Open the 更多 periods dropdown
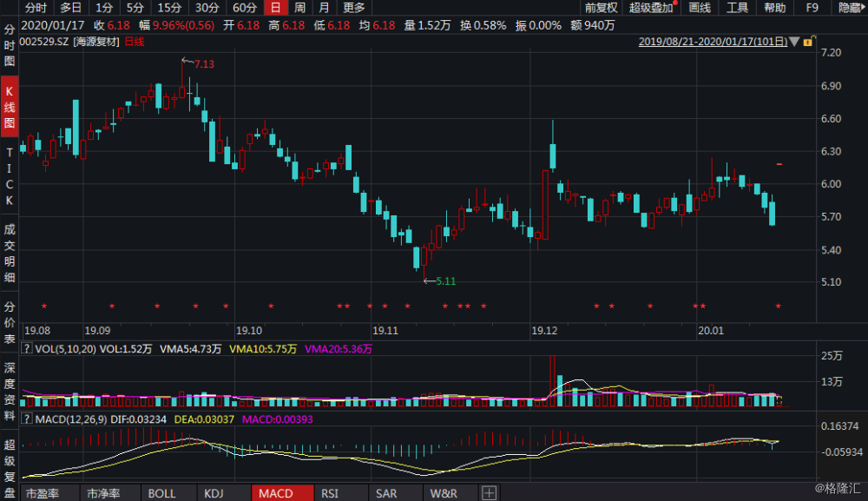The image size is (868, 501). point(354,8)
